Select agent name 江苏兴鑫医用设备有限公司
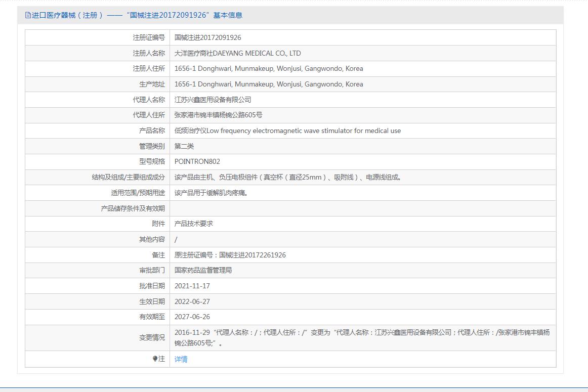 [x=213, y=100]
